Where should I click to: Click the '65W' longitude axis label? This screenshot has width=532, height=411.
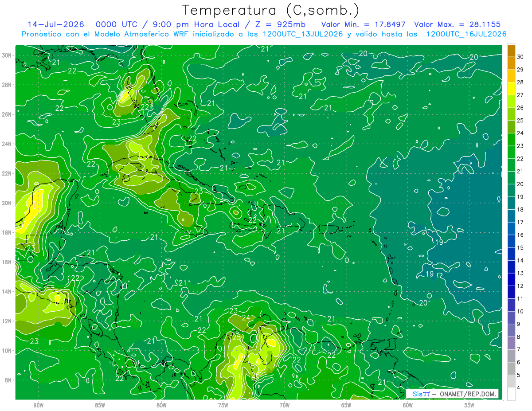tap(346, 405)
